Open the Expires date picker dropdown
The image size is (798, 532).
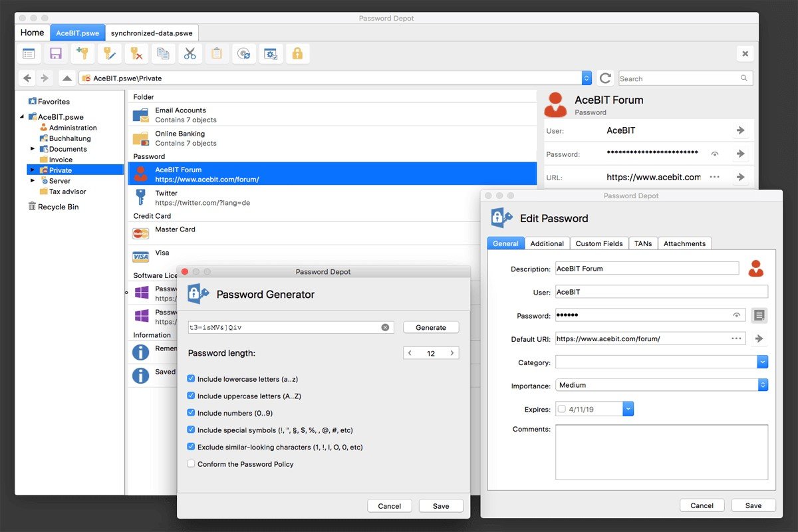[x=628, y=408]
